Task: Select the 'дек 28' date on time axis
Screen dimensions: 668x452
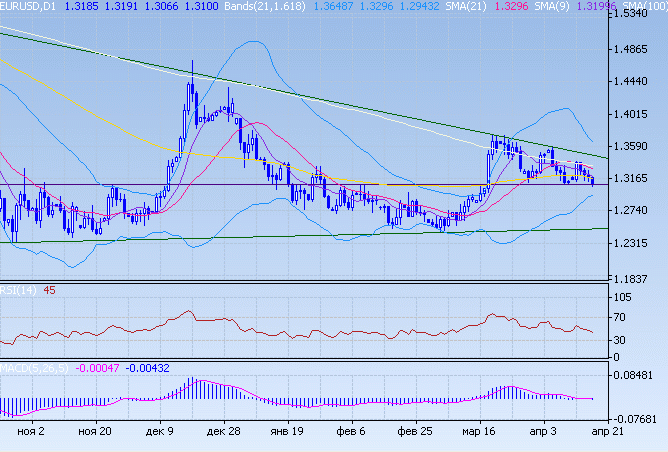Action: click(x=223, y=432)
